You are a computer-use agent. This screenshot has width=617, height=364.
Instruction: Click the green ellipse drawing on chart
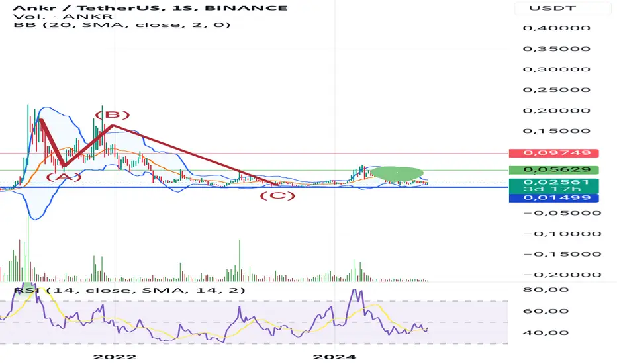397,174
